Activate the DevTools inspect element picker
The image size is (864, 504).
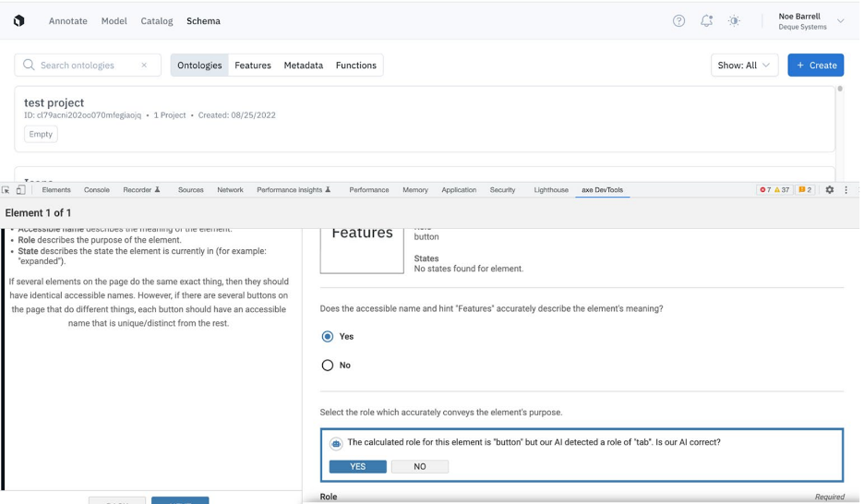[6, 190]
